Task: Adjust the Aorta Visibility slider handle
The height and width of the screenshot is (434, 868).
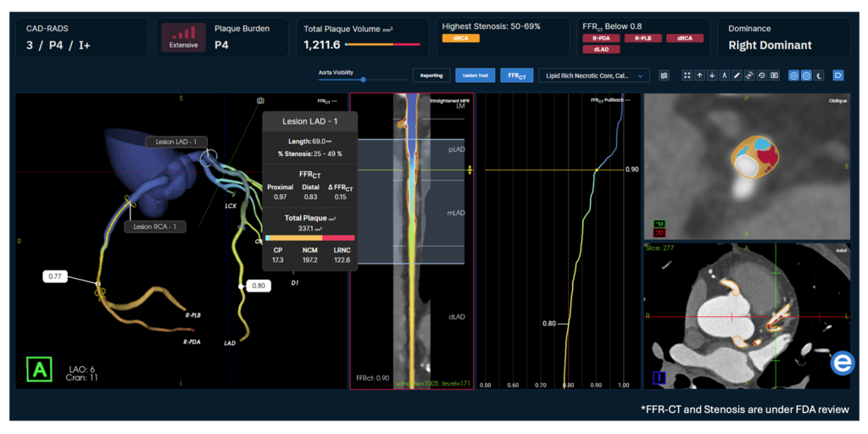Action: click(363, 80)
